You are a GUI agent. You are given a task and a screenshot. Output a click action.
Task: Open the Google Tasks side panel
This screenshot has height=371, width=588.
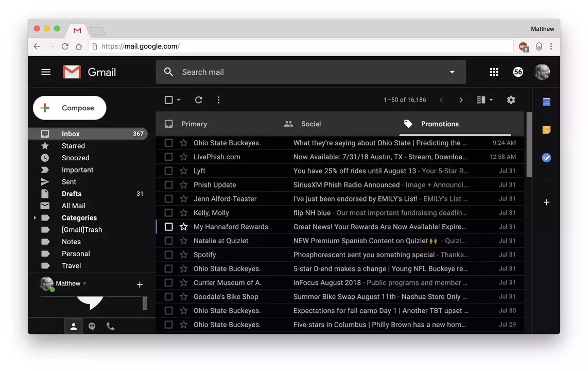click(546, 158)
